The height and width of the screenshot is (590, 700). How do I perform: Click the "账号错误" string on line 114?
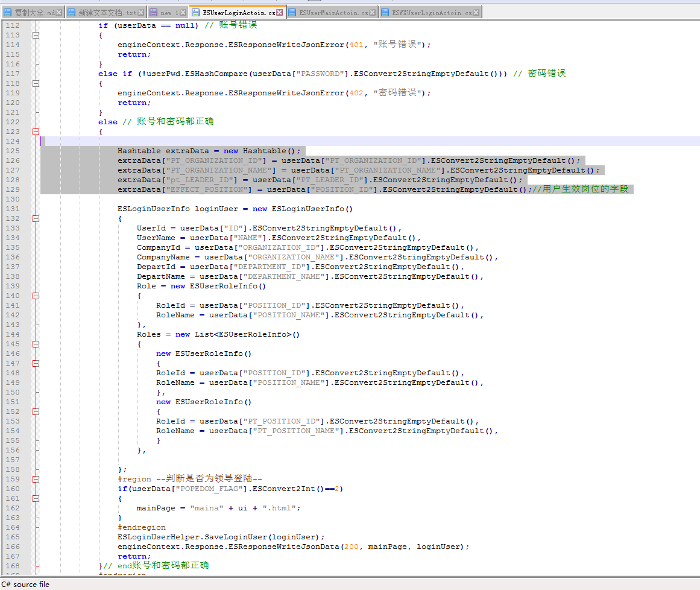pyautogui.click(x=397, y=45)
